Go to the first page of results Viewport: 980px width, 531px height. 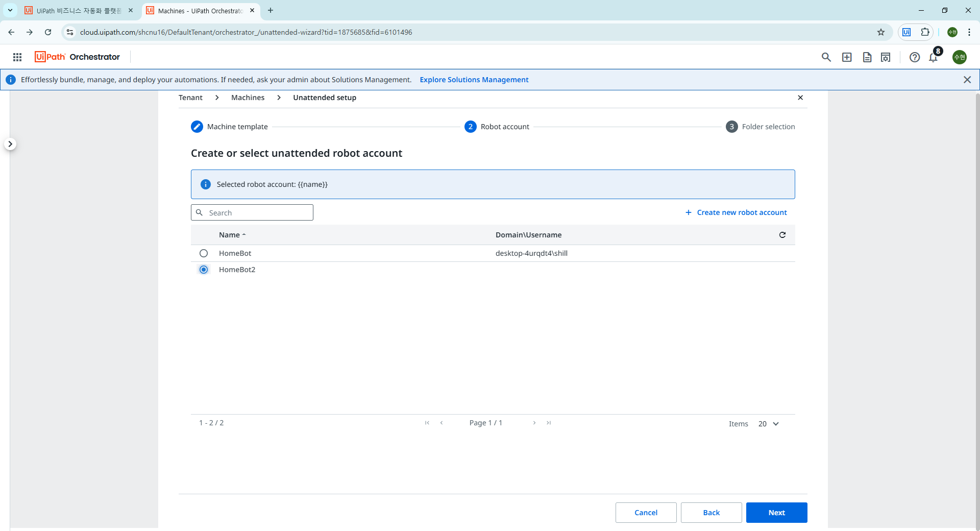[x=427, y=423]
